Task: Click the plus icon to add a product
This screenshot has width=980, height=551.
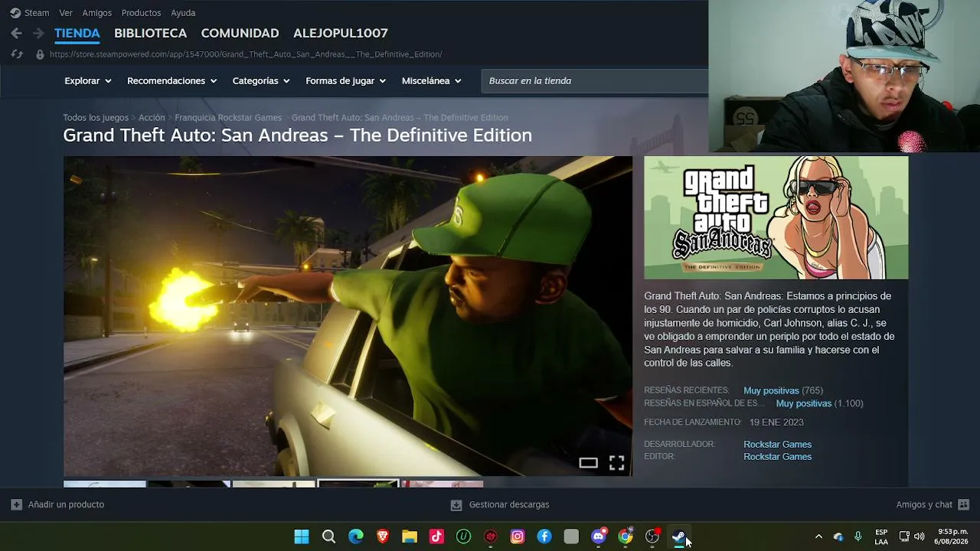Action: pyautogui.click(x=16, y=505)
